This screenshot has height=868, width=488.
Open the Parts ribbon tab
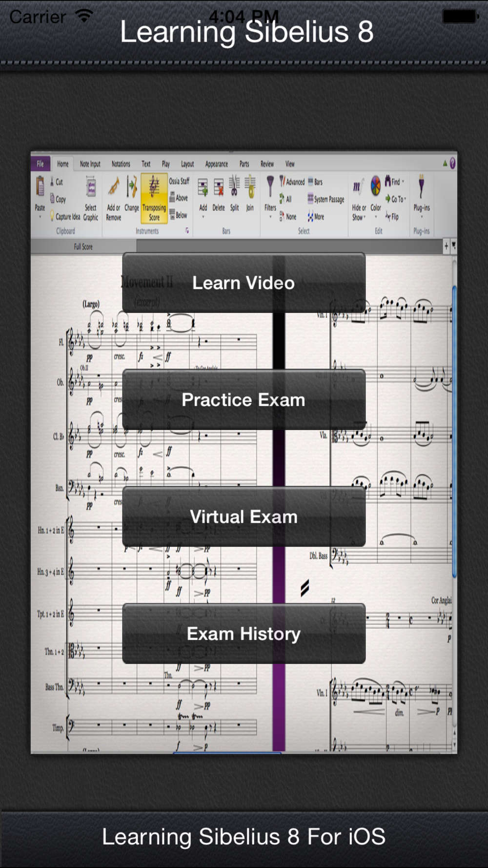pyautogui.click(x=244, y=164)
